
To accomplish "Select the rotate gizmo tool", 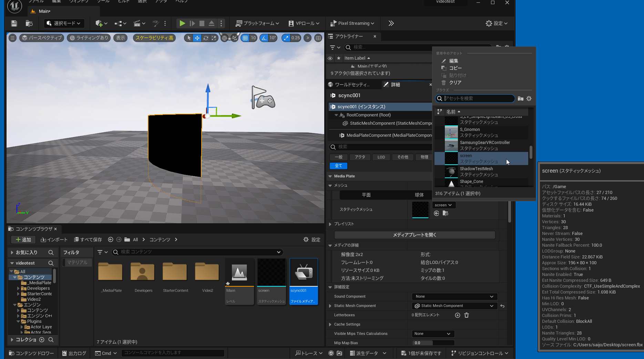I will pos(206,38).
